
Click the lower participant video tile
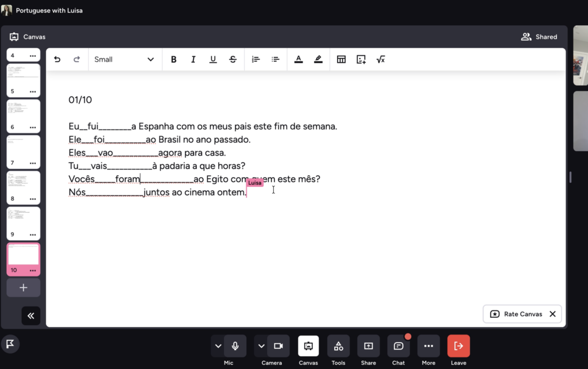coord(581,121)
